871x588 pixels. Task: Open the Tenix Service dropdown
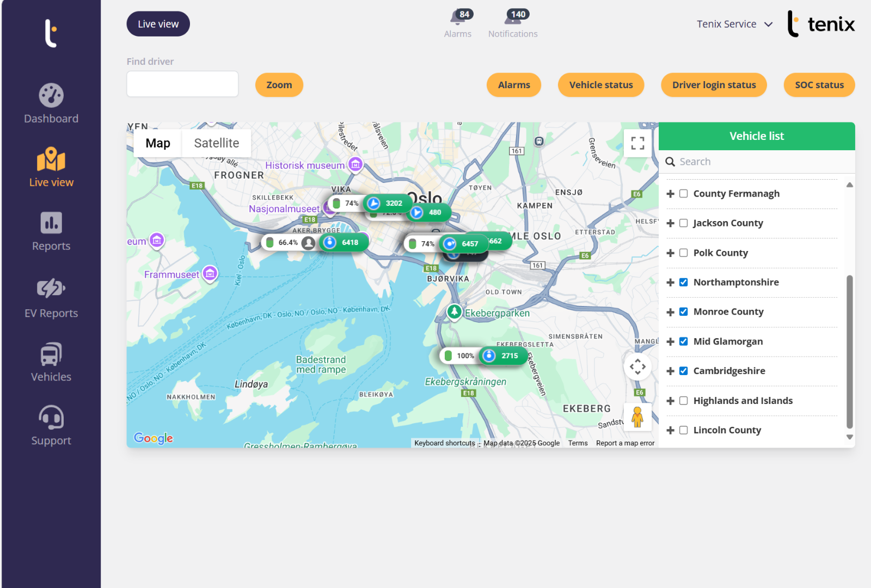pos(734,24)
